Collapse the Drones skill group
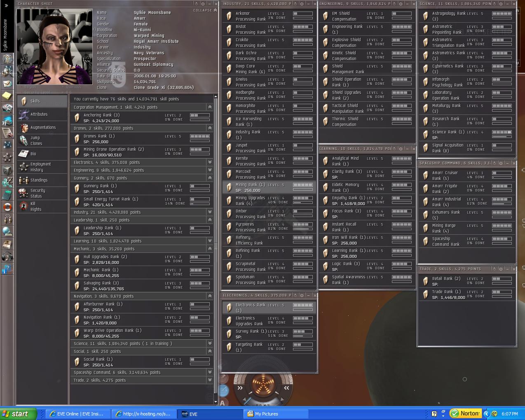525x420 pixels. [210, 128]
